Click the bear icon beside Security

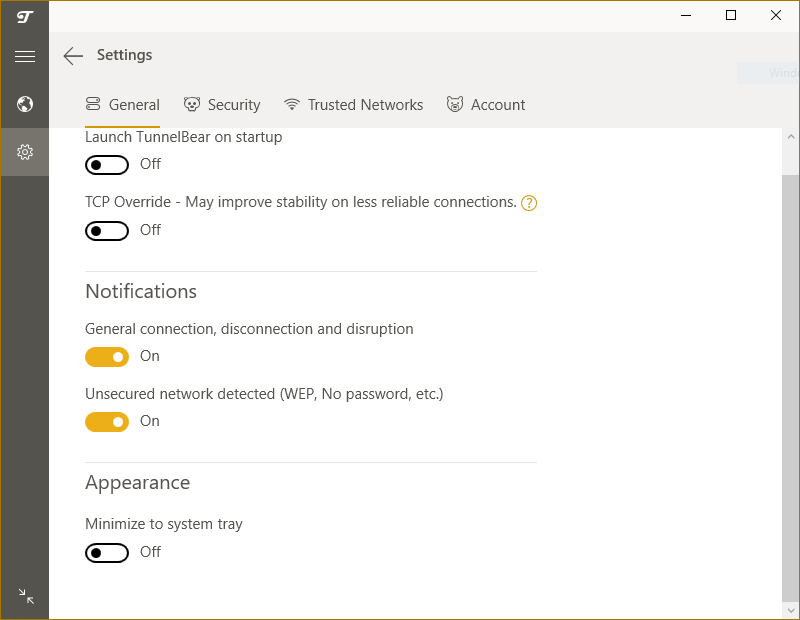click(x=192, y=104)
